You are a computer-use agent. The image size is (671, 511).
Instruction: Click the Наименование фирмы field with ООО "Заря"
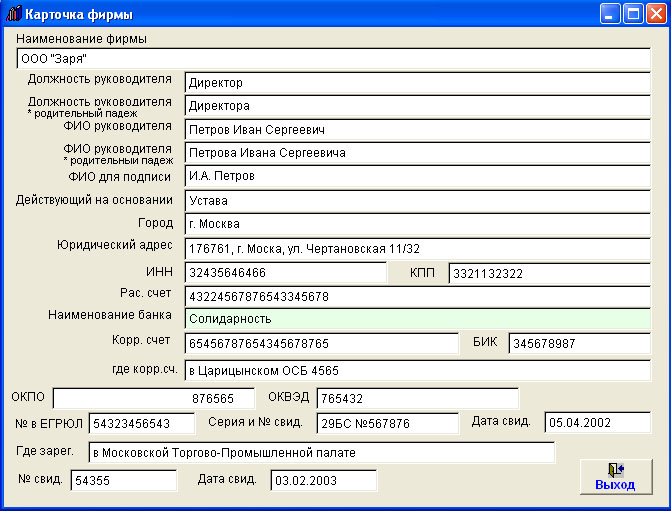333,59
